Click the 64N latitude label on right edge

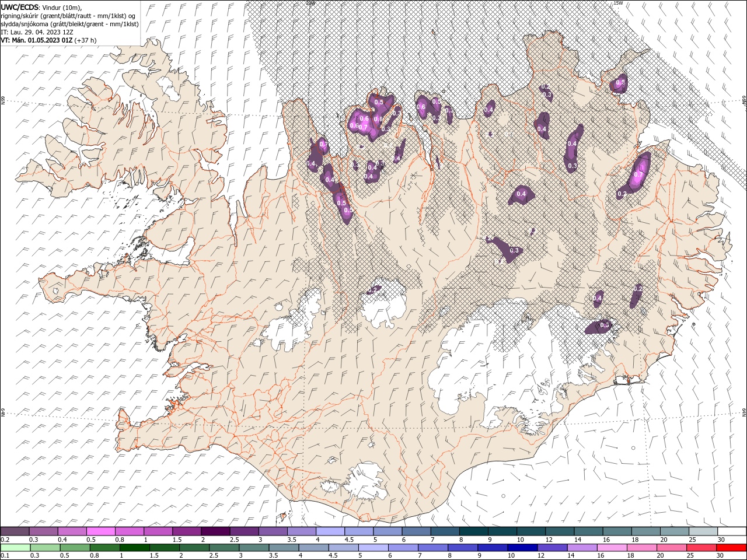coord(744,412)
